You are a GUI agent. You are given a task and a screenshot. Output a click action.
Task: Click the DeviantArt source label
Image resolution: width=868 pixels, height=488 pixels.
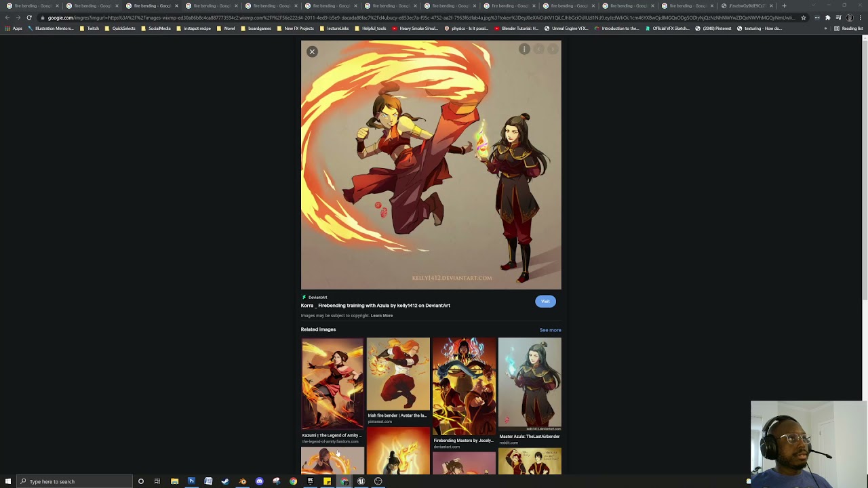[x=317, y=298]
